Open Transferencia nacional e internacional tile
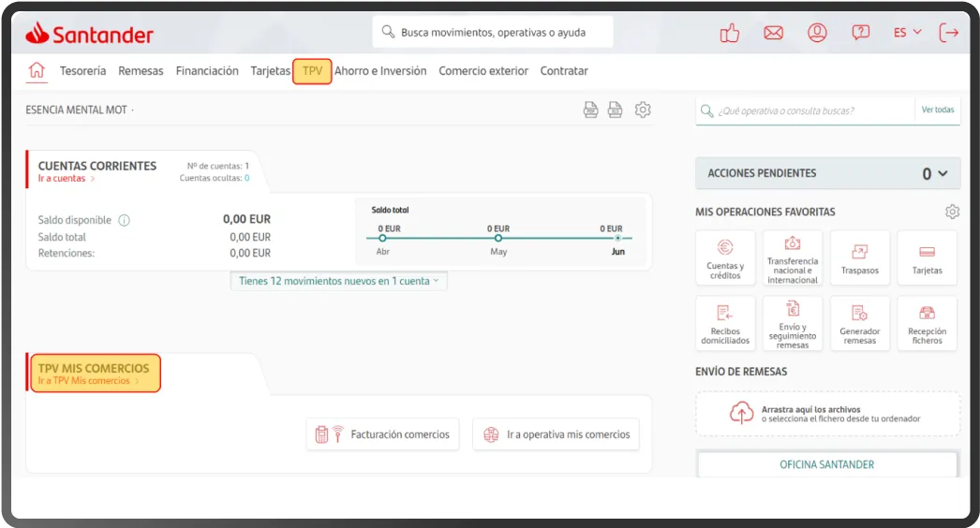 tap(793, 258)
